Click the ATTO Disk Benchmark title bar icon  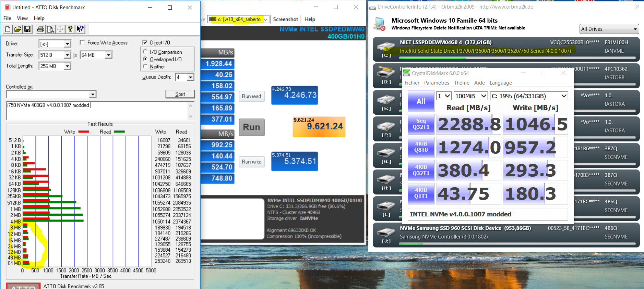click(7, 7)
